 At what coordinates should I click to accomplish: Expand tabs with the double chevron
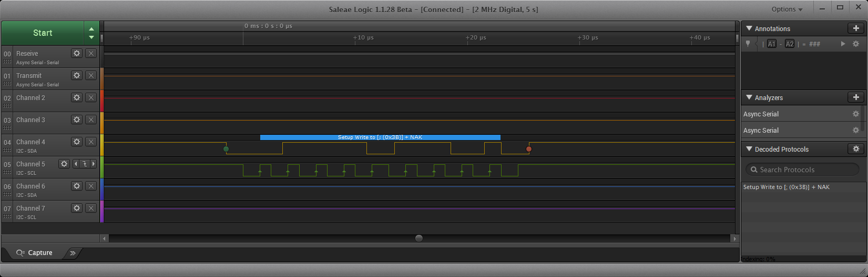[x=73, y=253]
